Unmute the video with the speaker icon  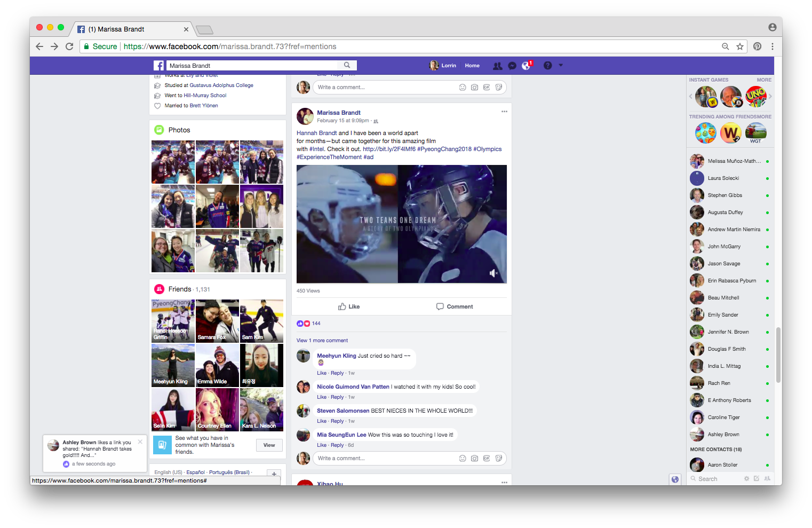(x=492, y=273)
